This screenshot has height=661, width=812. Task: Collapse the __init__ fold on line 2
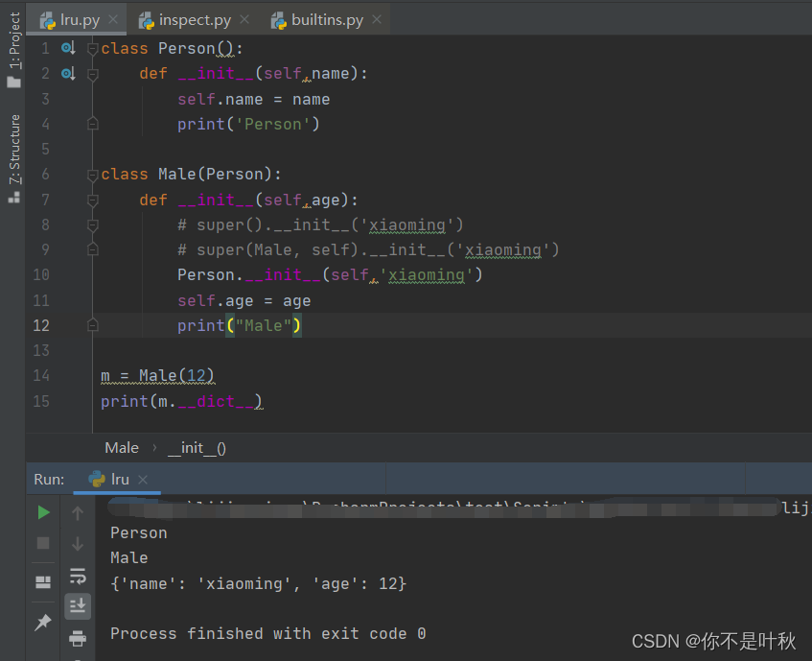(93, 74)
